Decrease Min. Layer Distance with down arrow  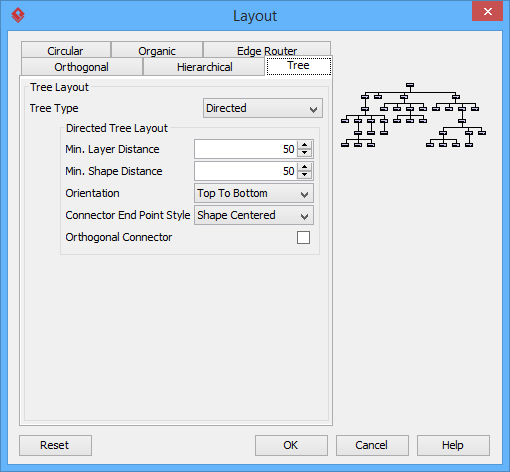[304, 153]
